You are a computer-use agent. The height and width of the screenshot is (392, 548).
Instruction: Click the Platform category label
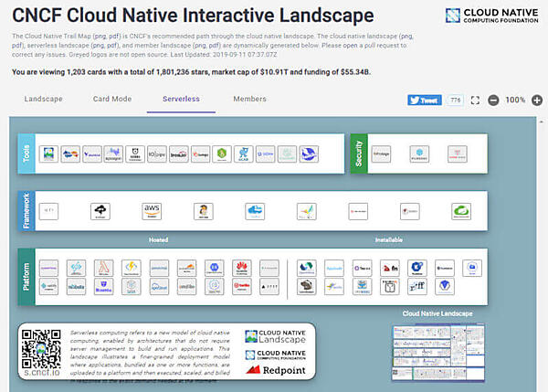click(x=26, y=277)
